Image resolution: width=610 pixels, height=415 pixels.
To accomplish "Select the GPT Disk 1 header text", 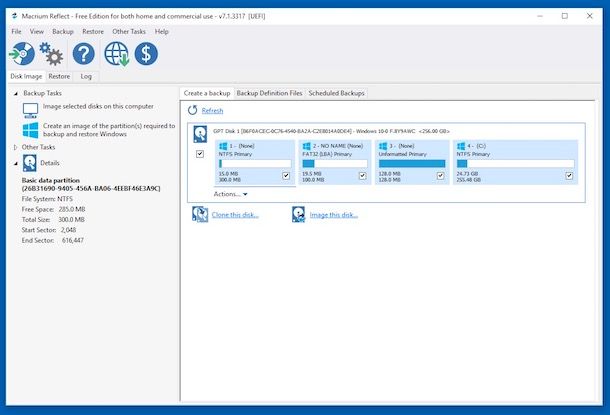I will (331, 131).
